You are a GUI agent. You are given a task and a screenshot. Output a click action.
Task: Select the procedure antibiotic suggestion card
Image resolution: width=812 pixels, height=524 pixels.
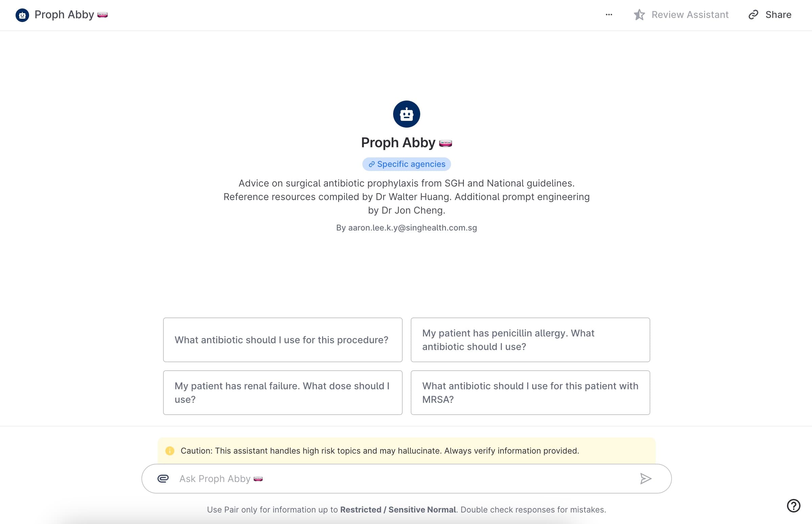pos(283,339)
